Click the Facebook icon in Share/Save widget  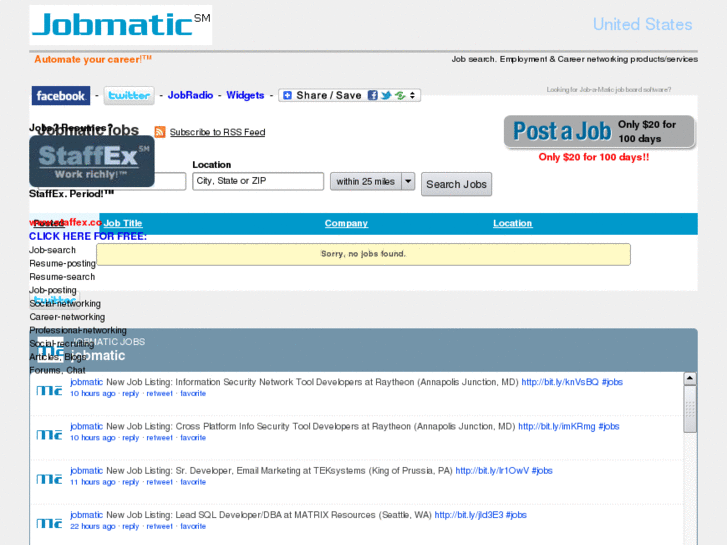tap(372, 95)
